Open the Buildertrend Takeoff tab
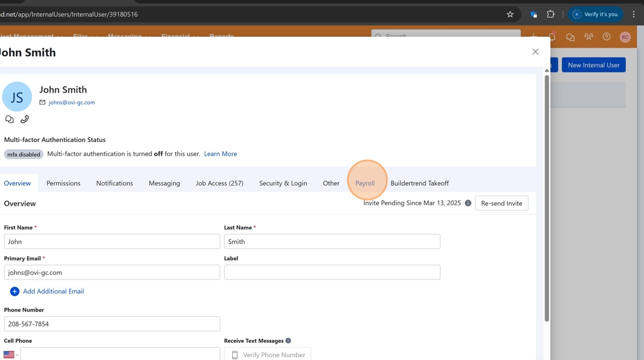The width and height of the screenshot is (644, 360). click(x=419, y=183)
